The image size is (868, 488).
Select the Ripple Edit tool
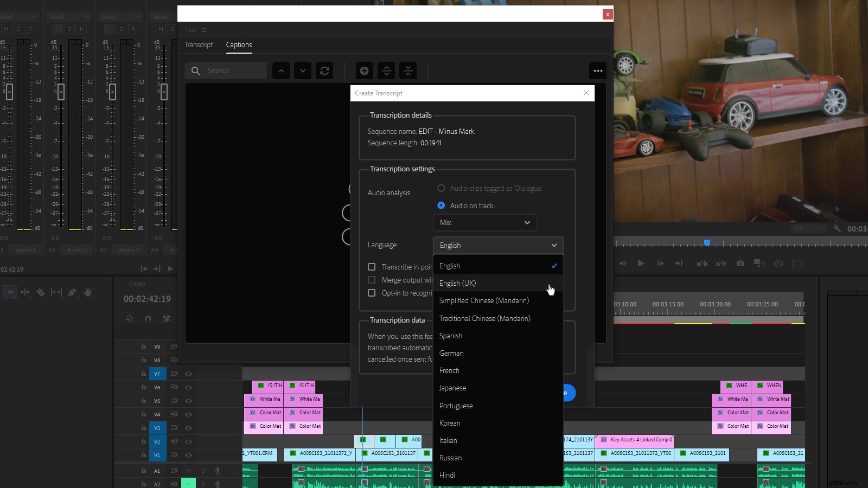pyautogui.click(x=24, y=292)
